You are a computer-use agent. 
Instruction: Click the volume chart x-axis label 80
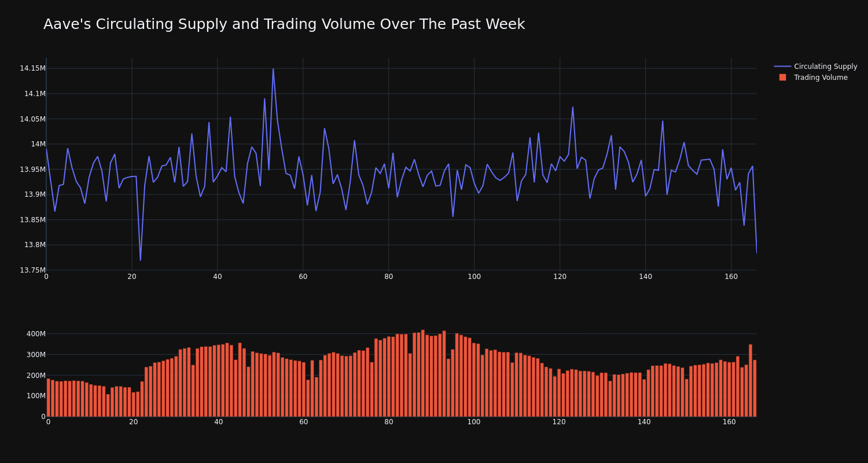point(389,422)
